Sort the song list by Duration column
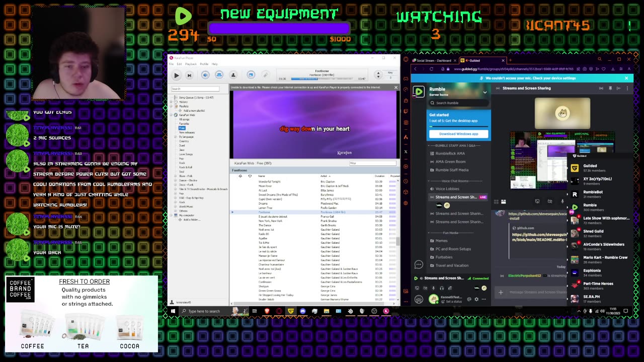 (379, 176)
